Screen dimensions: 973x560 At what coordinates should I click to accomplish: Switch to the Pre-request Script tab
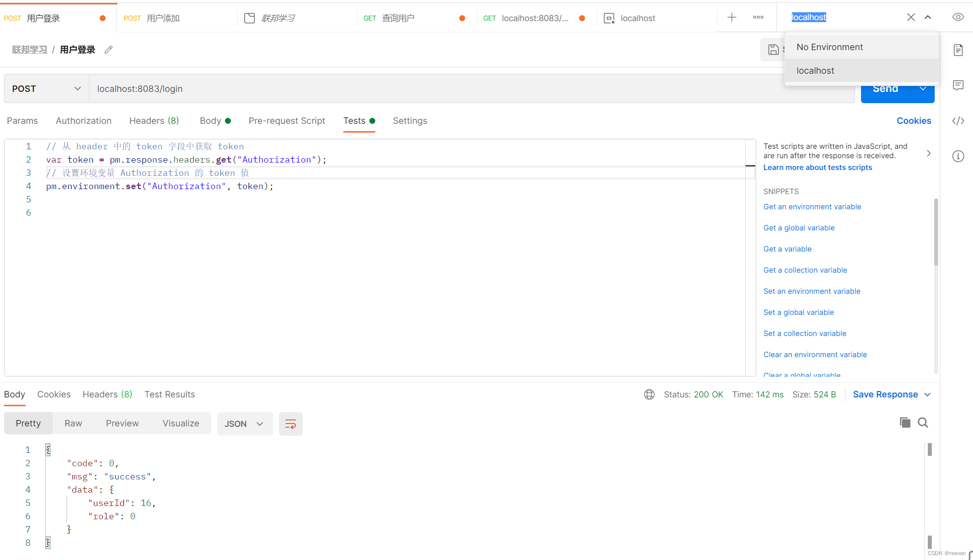(x=287, y=121)
